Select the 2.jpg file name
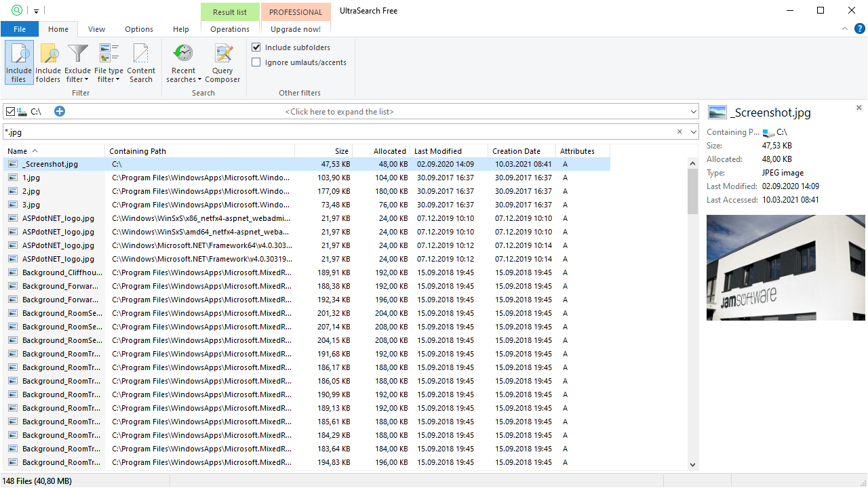This screenshot has height=488, width=868. (x=31, y=191)
